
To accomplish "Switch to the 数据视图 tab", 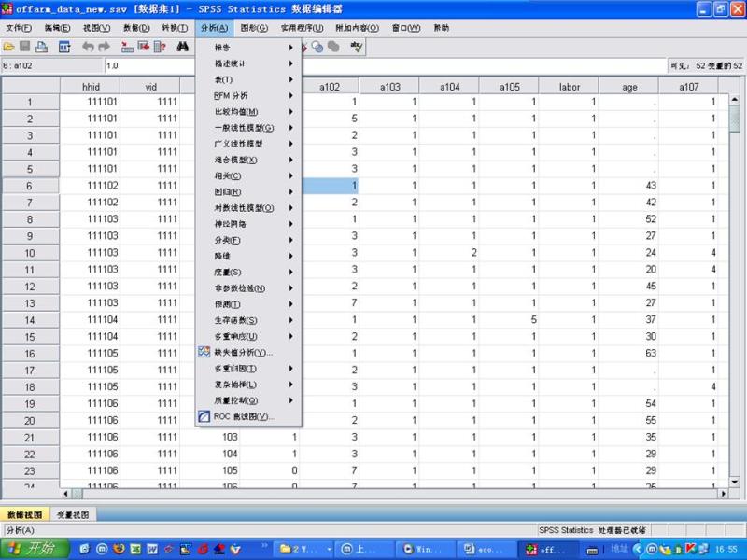I will [25, 515].
